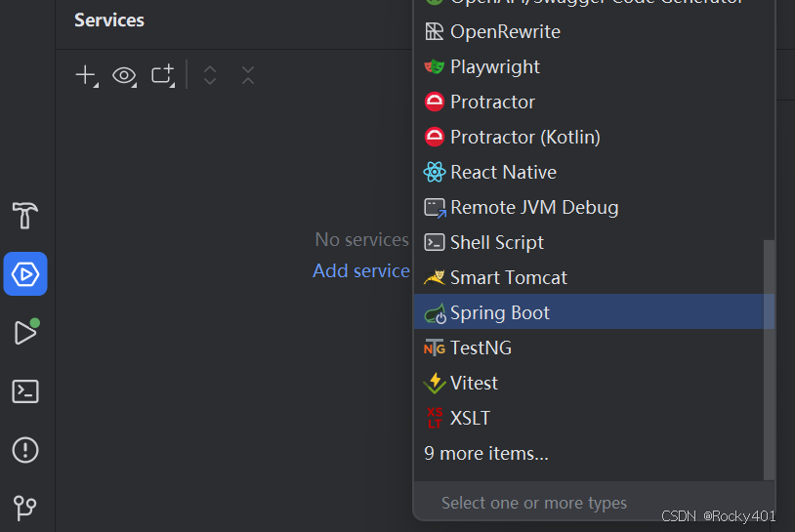This screenshot has height=532, width=795.
Task: Expand the 9 more items entry
Action: (486, 453)
